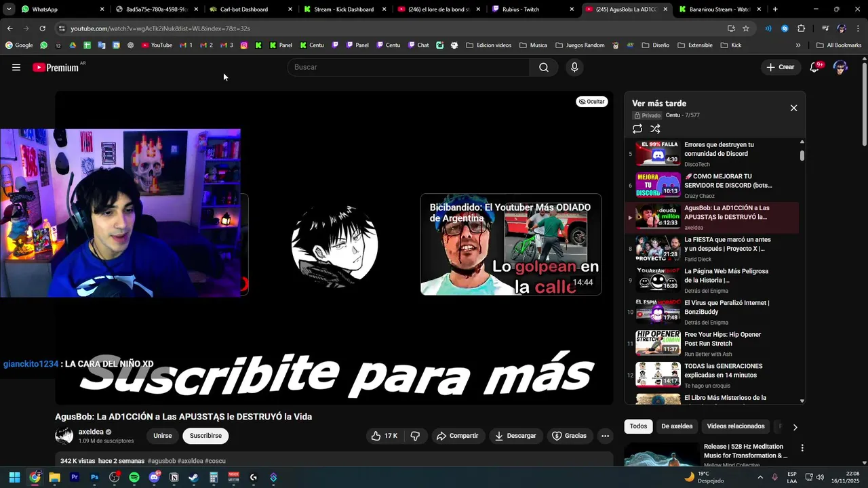This screenshot has height=488, width=868.
Task: Open the Musica bookmark folder
Action: click(x=533, y=45)
